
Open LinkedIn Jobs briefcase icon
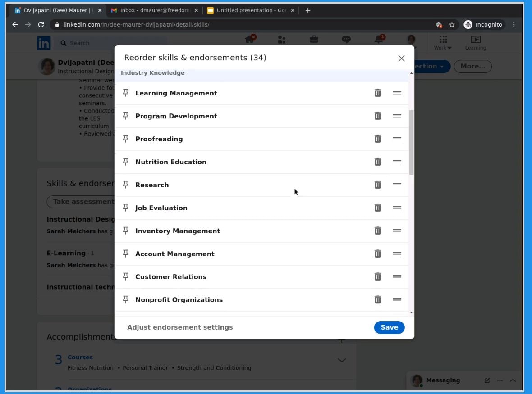[x=314, y=39]
